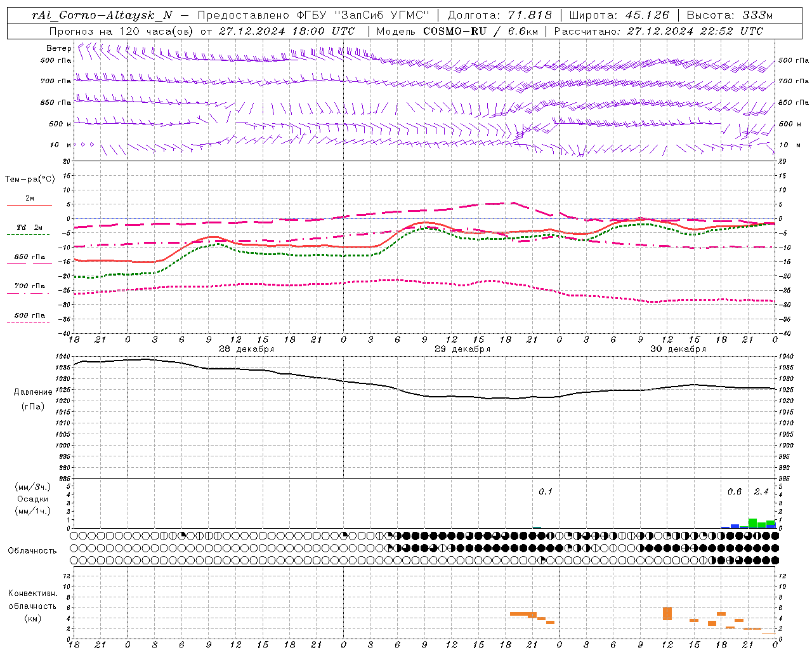The image size is (812, 650).
Task: Click the station title rAl_Gorno-Altaysk_N
Action: click(x=101, y=15)
